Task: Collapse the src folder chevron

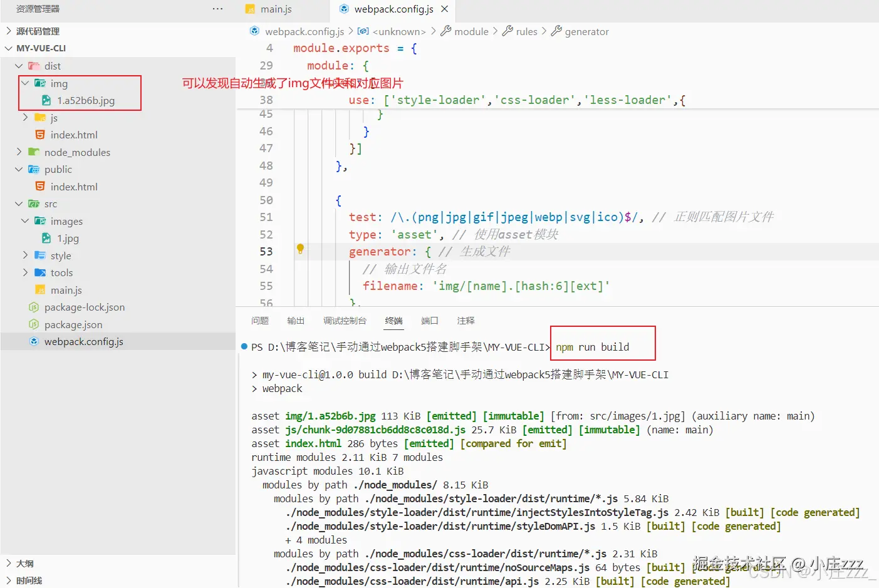Action: (19, 204)
